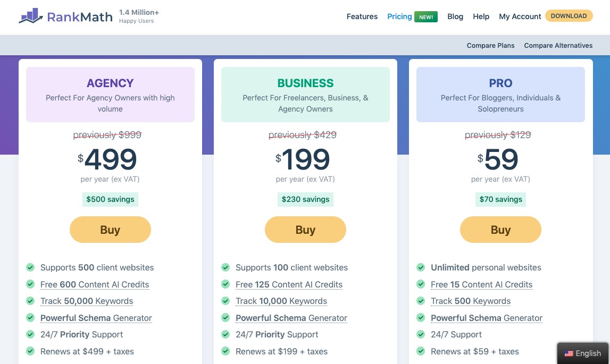
Task: Click the PRO plan heading
Action: pos(500,83)
